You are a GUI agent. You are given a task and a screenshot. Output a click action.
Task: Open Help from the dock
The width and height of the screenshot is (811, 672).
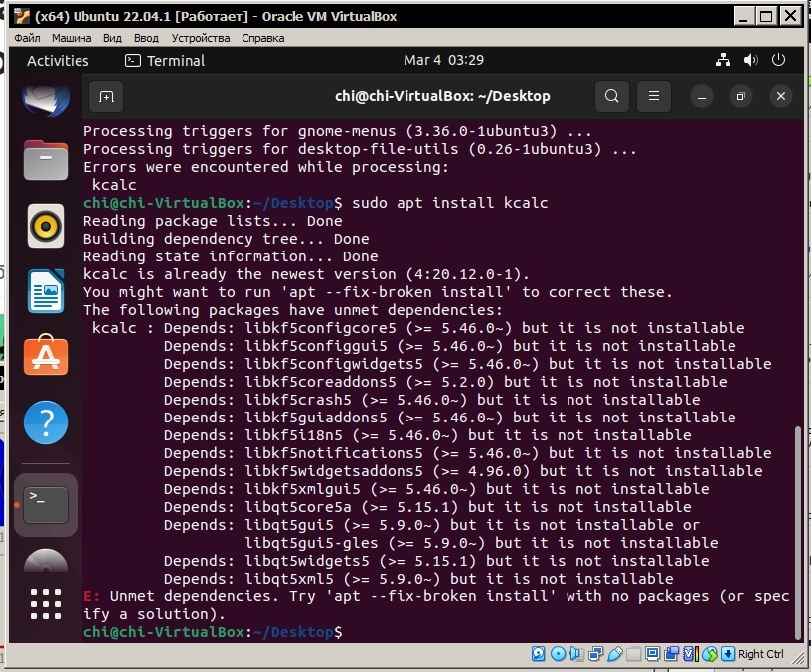(x=46, y=422)
